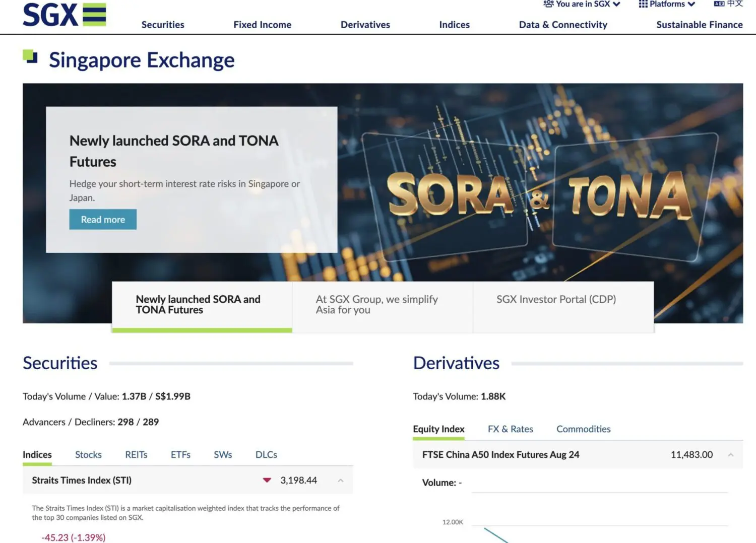Switch to the REITs tab
Image resolution: width=756 pixels, height=543 pixels.
[x=136, y=455]
